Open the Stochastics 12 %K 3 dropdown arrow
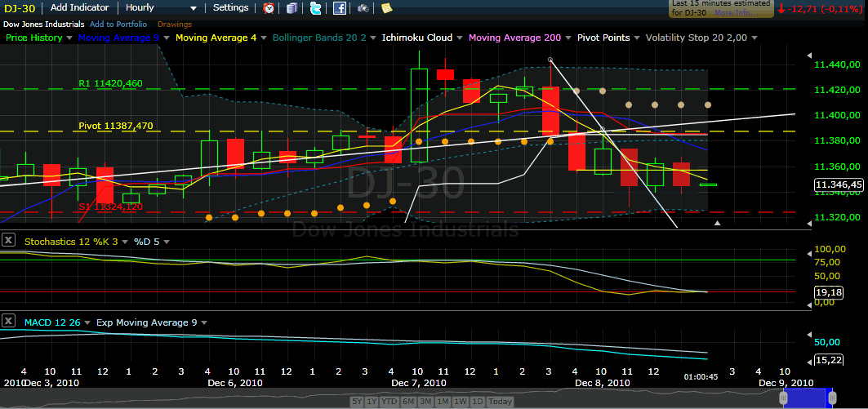Image resolution: width=868 pixels, height=409 pixels. pos(125,242)
